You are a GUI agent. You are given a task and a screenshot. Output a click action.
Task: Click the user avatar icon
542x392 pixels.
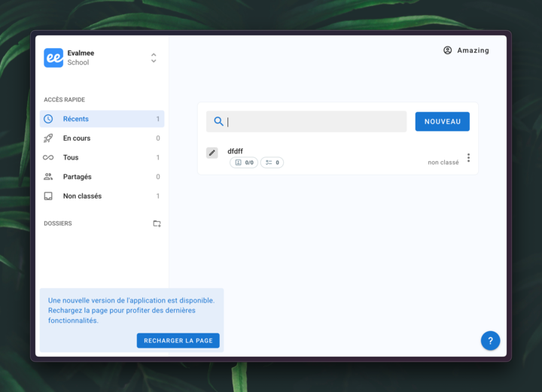[447, 50]
